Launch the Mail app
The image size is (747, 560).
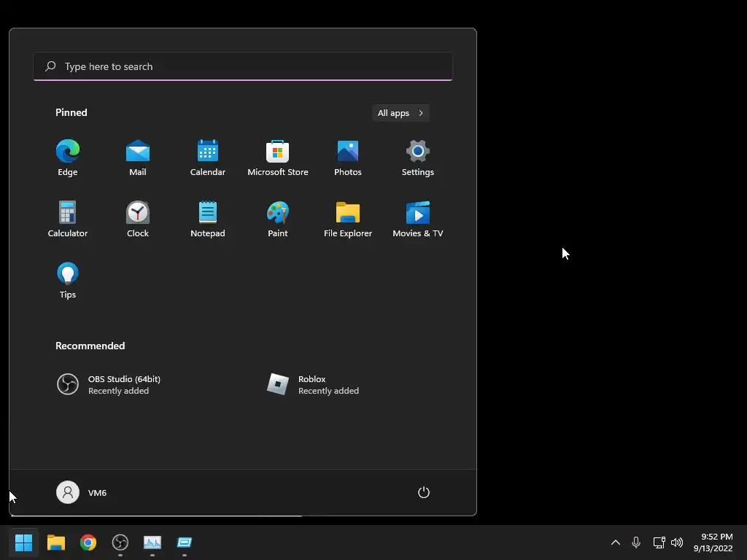tap(138, 158)
